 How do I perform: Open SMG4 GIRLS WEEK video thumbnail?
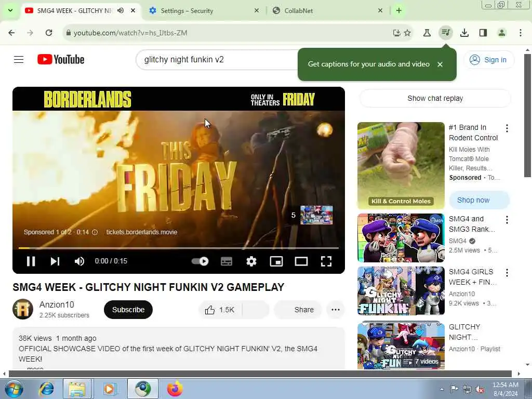tap(401, 291)
